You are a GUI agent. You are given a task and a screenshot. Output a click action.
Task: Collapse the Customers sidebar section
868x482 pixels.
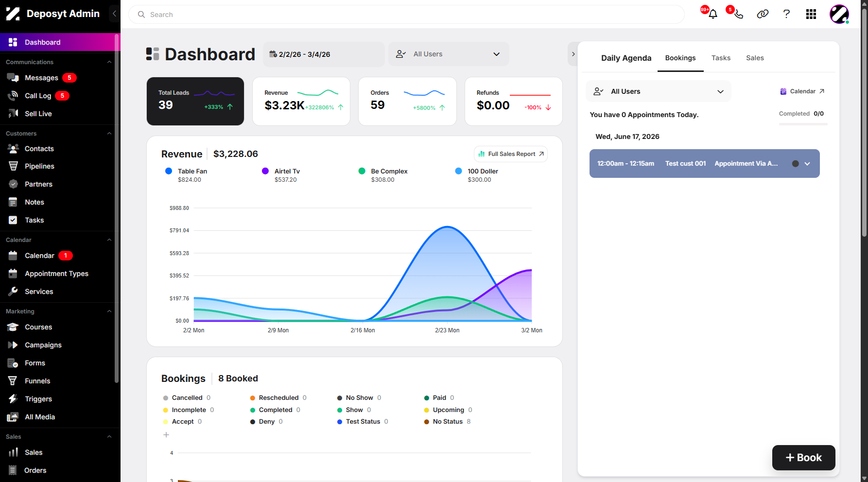109,134
